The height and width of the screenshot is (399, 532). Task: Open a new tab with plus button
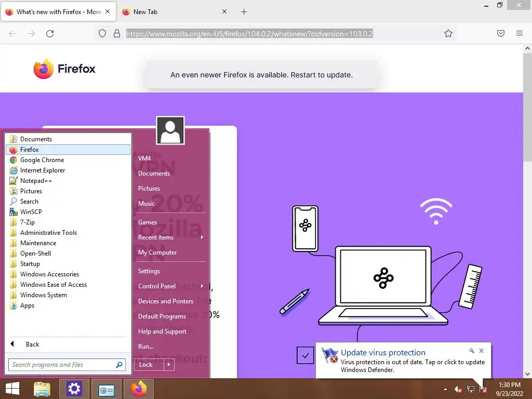point(244,12)
